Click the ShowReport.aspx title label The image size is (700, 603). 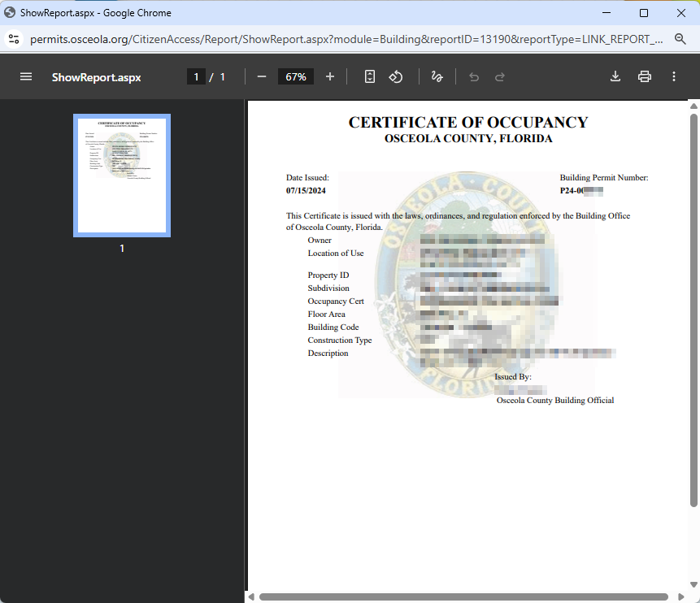(x=96, y=76)
